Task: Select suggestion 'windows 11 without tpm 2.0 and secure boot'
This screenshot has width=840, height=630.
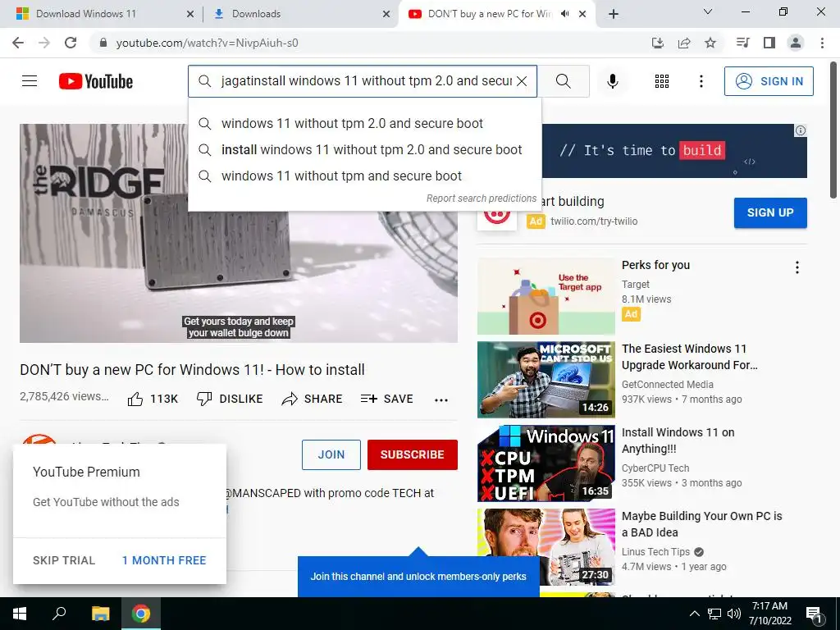Action: pyautogui.click(x=364, y=123)
